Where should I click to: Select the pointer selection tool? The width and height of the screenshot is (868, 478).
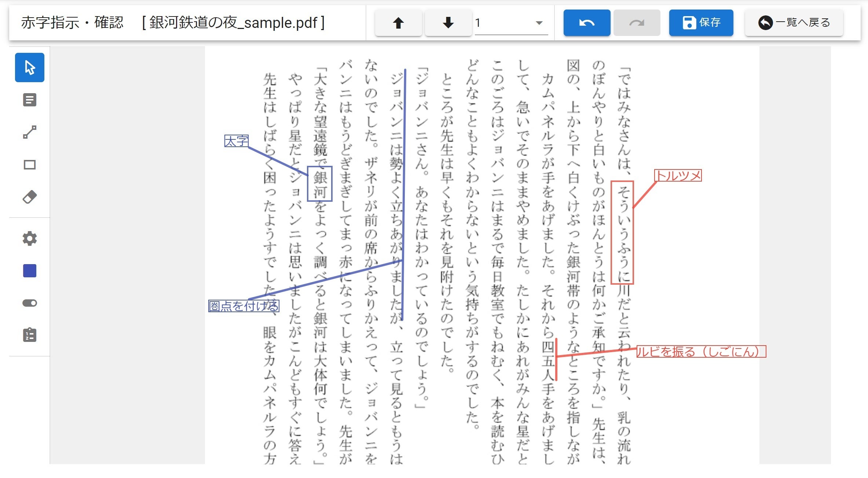pos(29,67)
